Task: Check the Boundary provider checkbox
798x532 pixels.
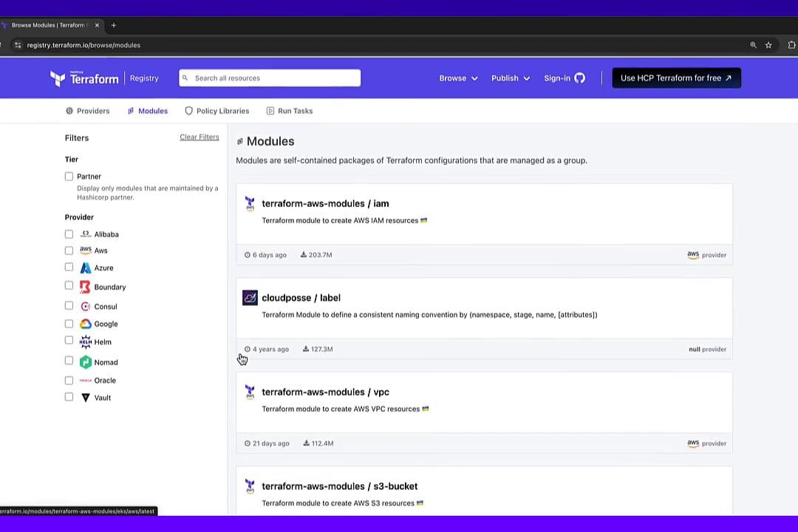Action: coord(69,286)
